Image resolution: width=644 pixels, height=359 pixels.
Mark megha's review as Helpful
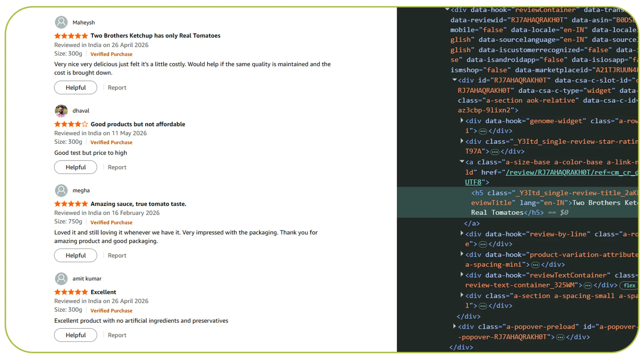pos(76,255)
